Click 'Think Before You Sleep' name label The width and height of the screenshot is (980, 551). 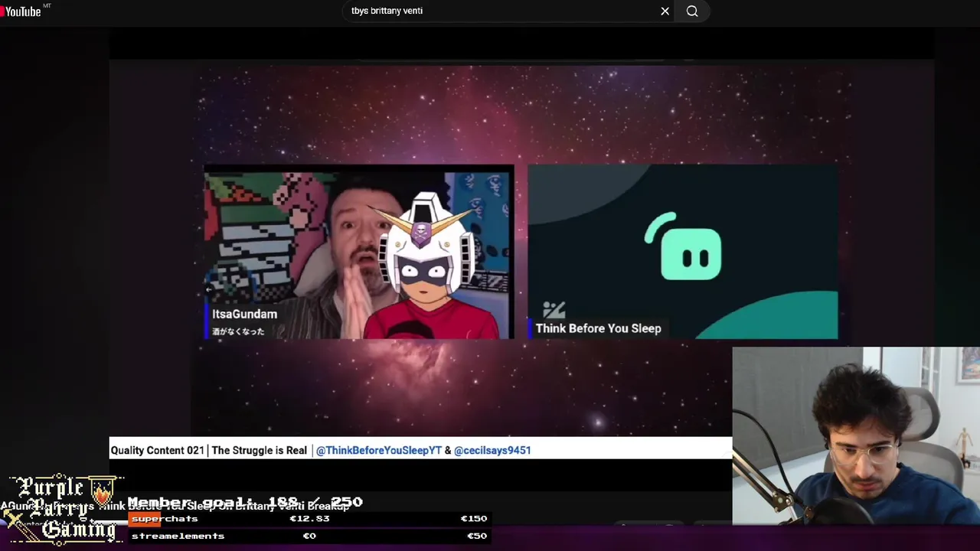598,328
